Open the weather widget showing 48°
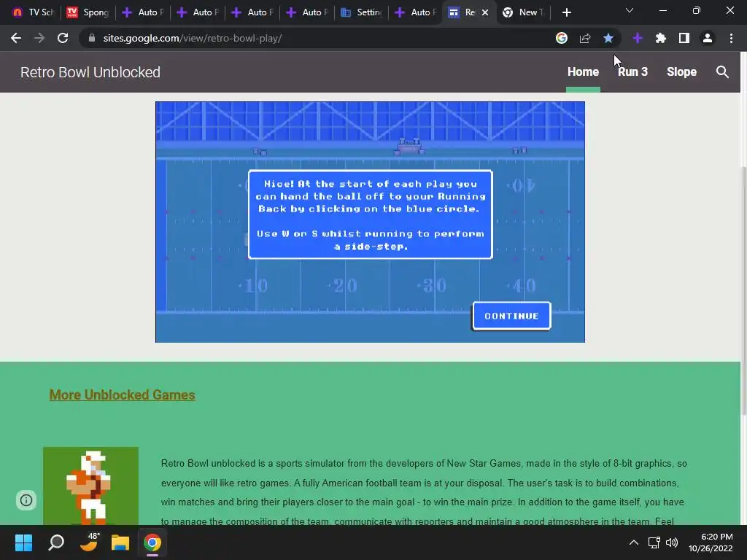This screenshot has height=560, width=747. [88, 542]
